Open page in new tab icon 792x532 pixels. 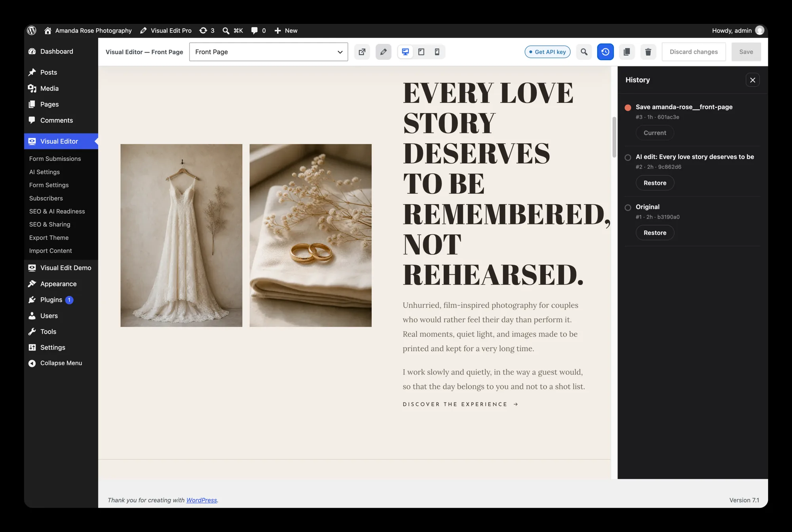click(x=362, y=52)
